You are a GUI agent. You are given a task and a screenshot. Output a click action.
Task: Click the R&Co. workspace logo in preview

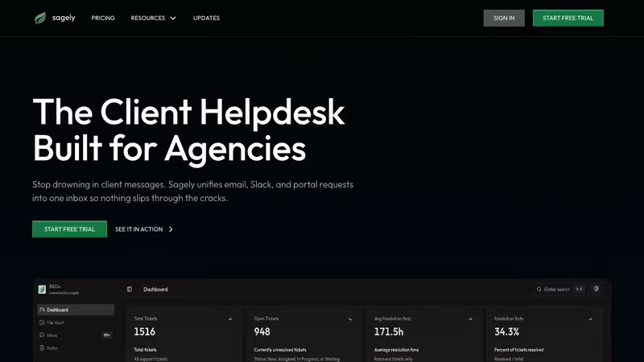pyautogui.click(x=42, y=290)
